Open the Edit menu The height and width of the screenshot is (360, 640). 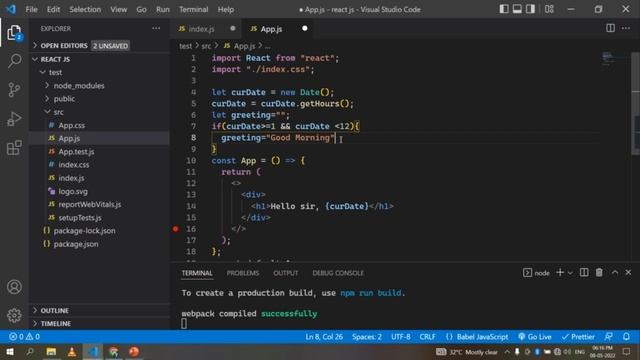[53, 9]
